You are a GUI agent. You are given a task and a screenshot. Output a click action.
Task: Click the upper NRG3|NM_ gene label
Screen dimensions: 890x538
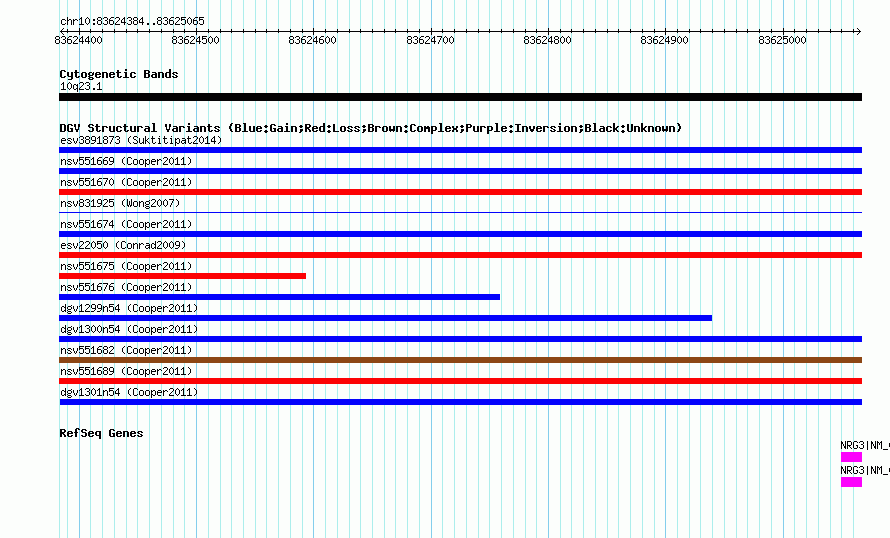point(865,445)
